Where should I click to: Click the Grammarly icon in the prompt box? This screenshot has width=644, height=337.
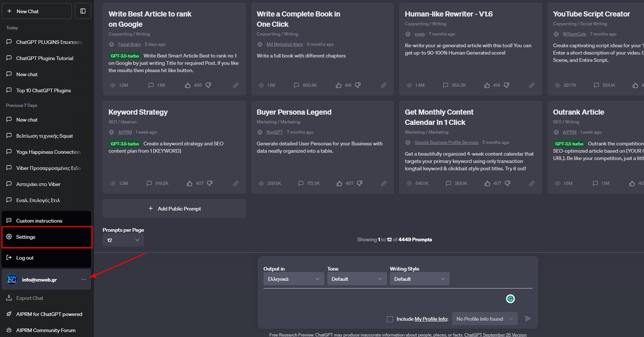[510, 299]
